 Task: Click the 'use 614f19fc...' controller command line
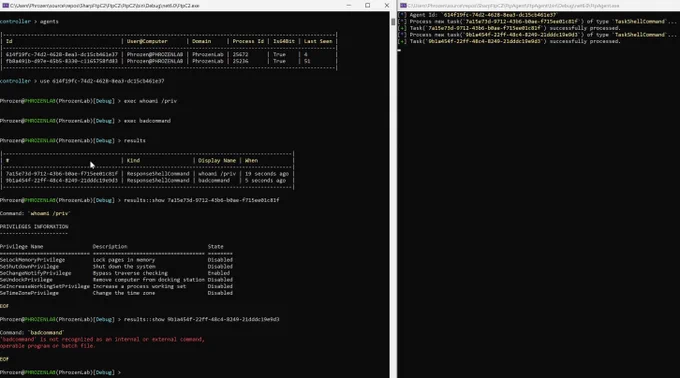pos(82,81)
